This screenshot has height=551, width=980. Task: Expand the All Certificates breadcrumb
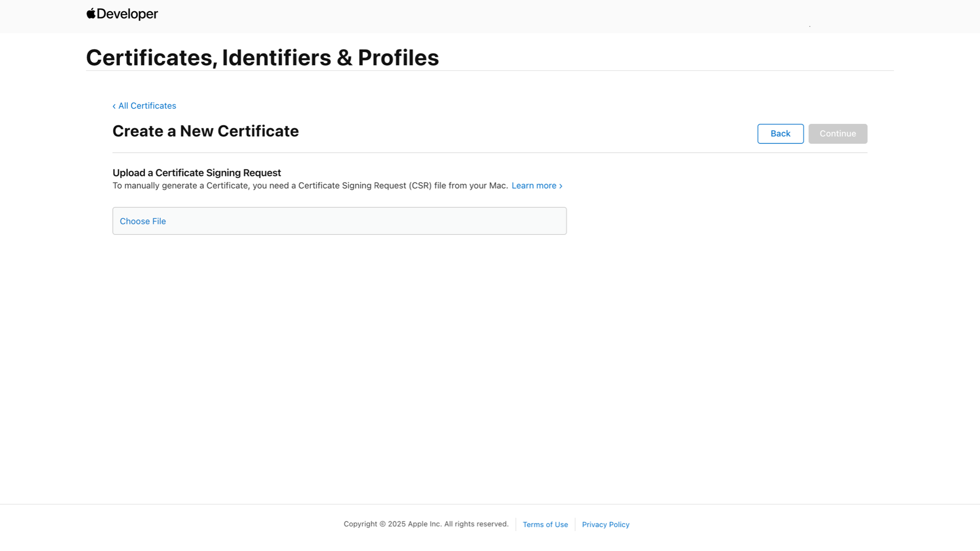pyautogui.click(x=147, y=106)
